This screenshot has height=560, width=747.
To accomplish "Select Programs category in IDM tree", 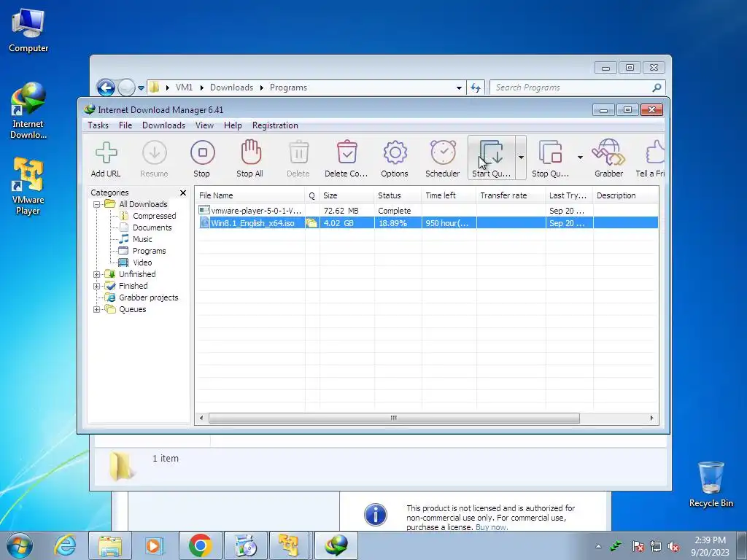I will click(x=149, y=251).
